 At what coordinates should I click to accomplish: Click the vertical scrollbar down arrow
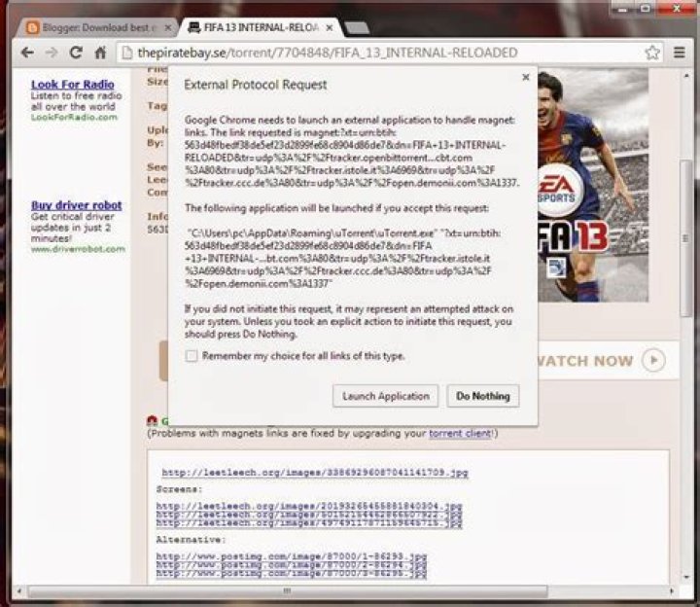(x=686, y=577)
